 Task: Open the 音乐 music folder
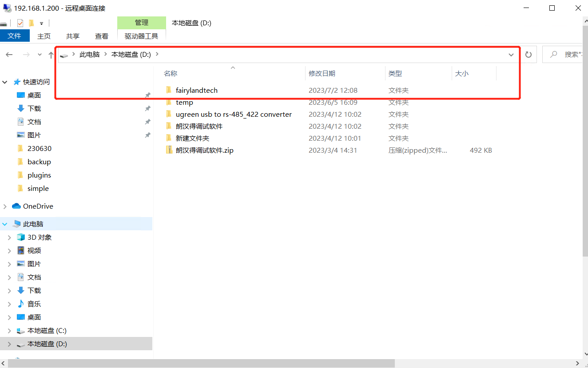tap(34, 304)
